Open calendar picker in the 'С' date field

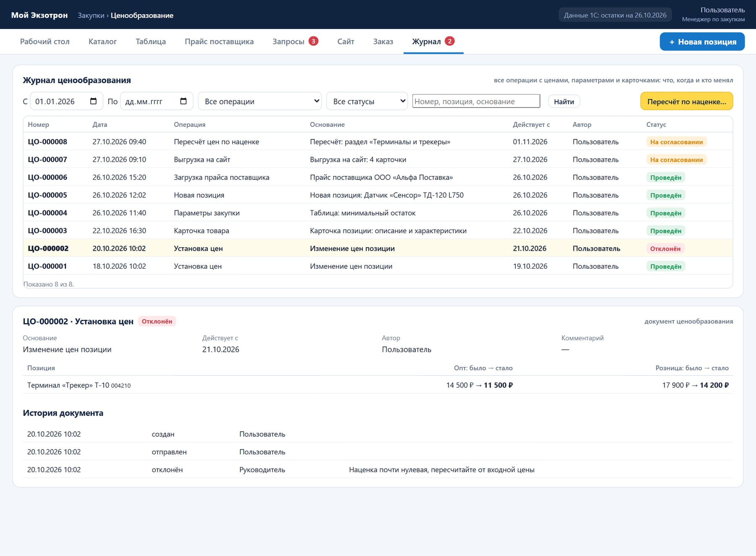[93, 101]
